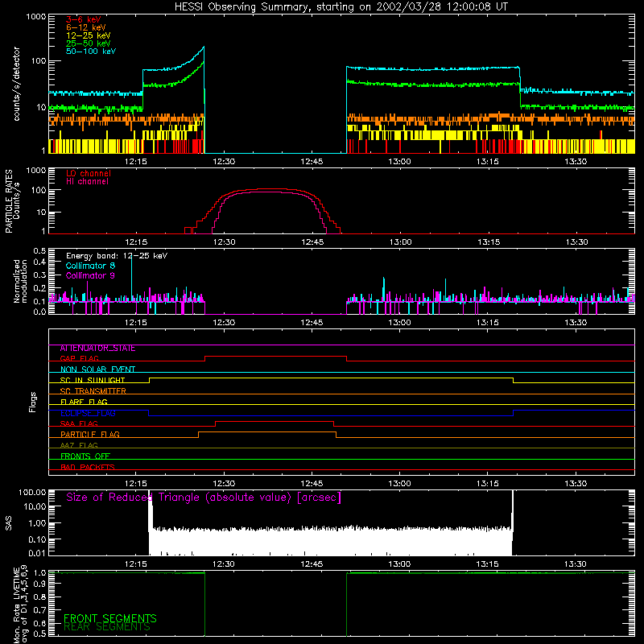Select the FRONT SEGMENTS legend label

point(110,618)
